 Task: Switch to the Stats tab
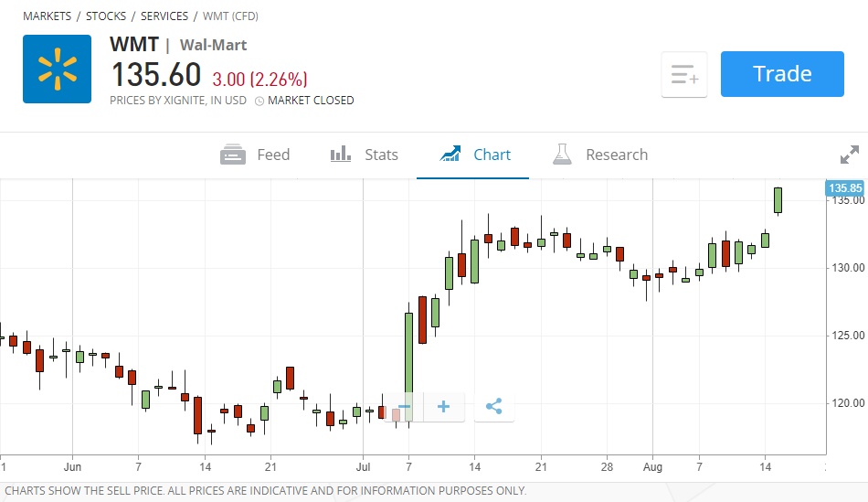point(365,155)
